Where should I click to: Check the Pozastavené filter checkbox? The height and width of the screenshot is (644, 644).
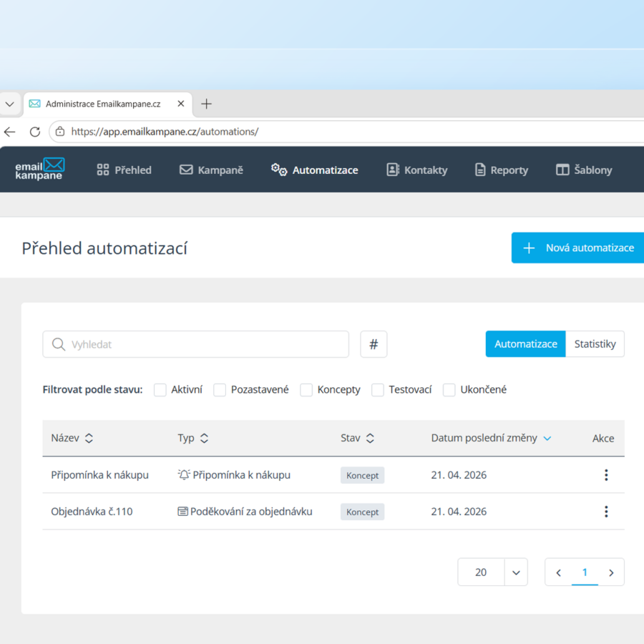(x=220, y=390)
